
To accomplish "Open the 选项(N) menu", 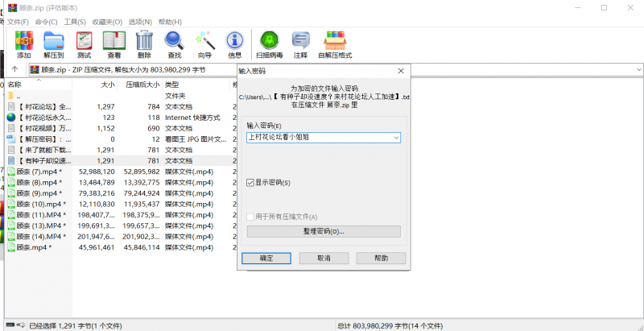I will 140,22.
